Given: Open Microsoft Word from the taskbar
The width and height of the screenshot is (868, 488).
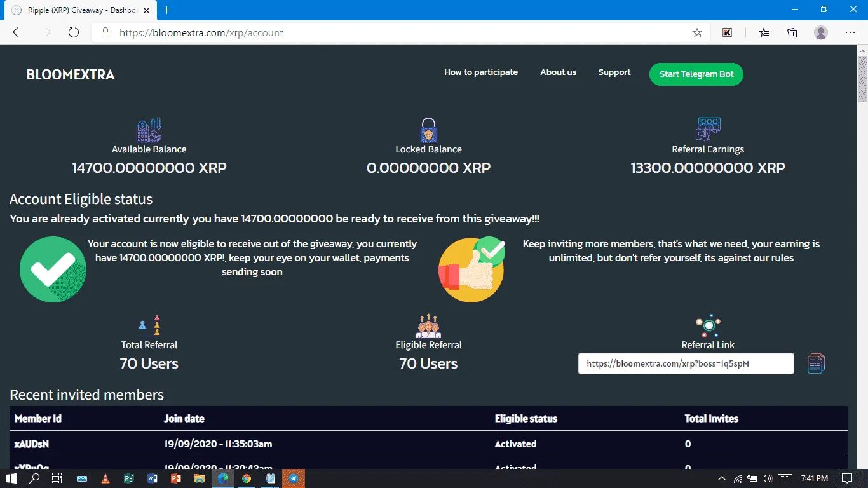Looking at the screenshot, I should click(x=153, y=478).
